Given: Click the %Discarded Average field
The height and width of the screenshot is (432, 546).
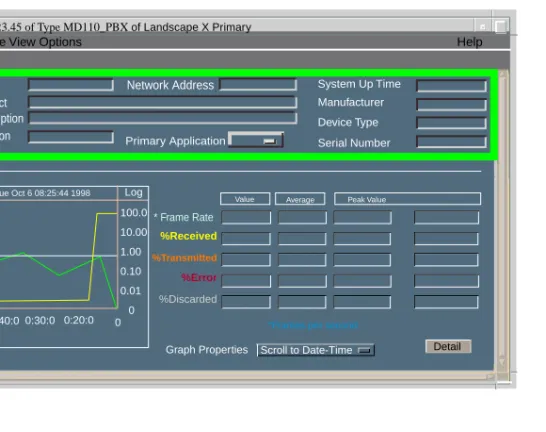Looking at the screenshot, I should coord(302,302).
